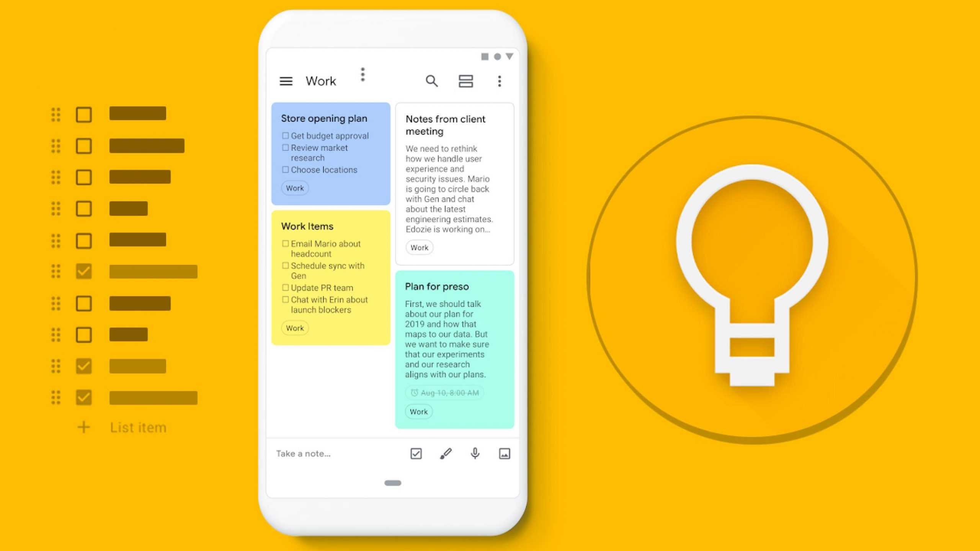Viewport: 980px width, 551px height.
Task: Select the drawing/pen tool icon
Action: [x=446, y=453]
